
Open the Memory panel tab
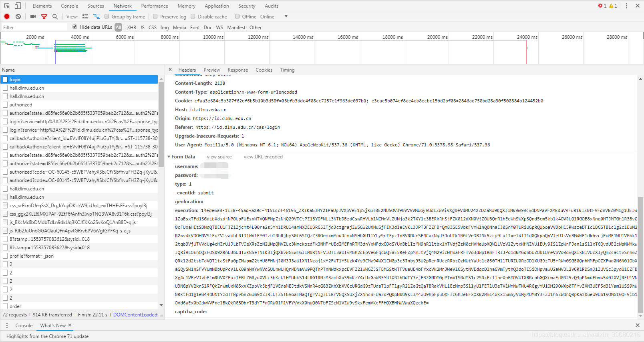pos(187,6)
